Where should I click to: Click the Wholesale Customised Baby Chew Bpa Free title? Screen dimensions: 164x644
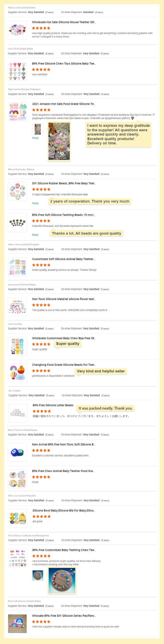coord(64,338)
